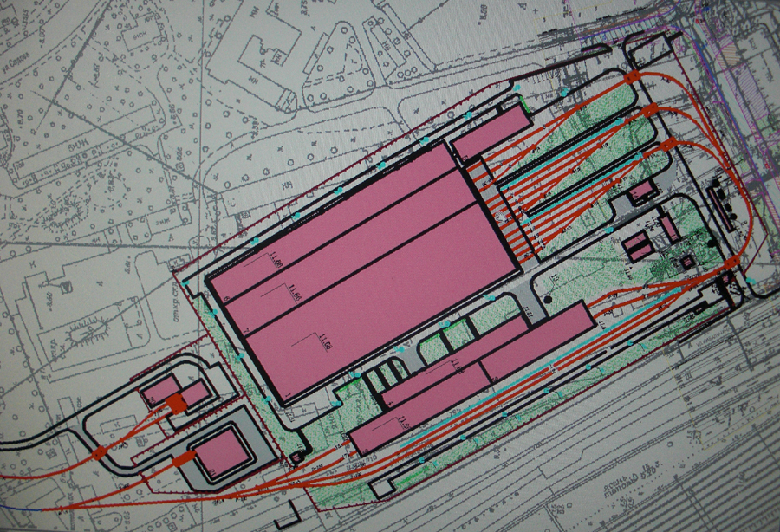Image resolution: width=780 pixels, height=532 pixels.
Task: Select the short green line at the top building corner
Action: 523,105
